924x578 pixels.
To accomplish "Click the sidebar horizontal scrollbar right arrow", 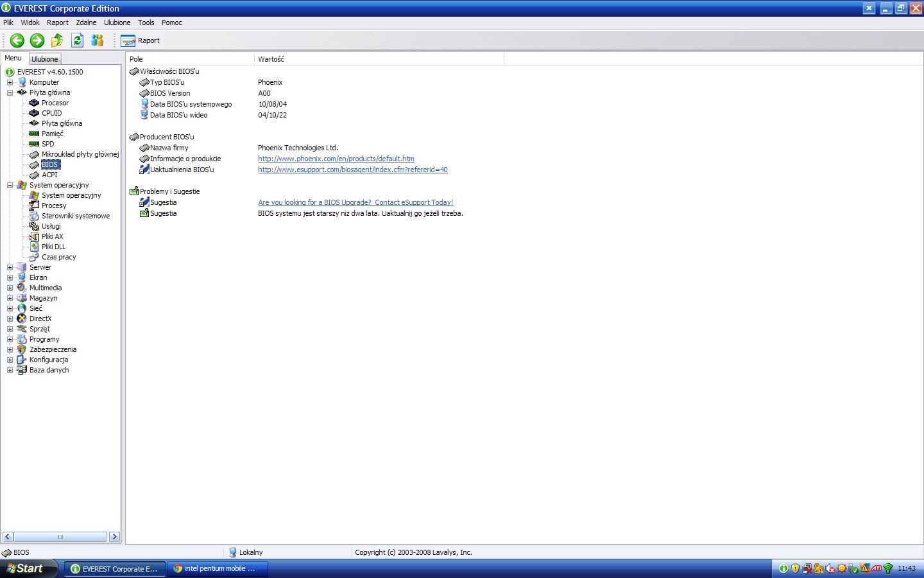I will pyautogui.click(x=115, y=537).
